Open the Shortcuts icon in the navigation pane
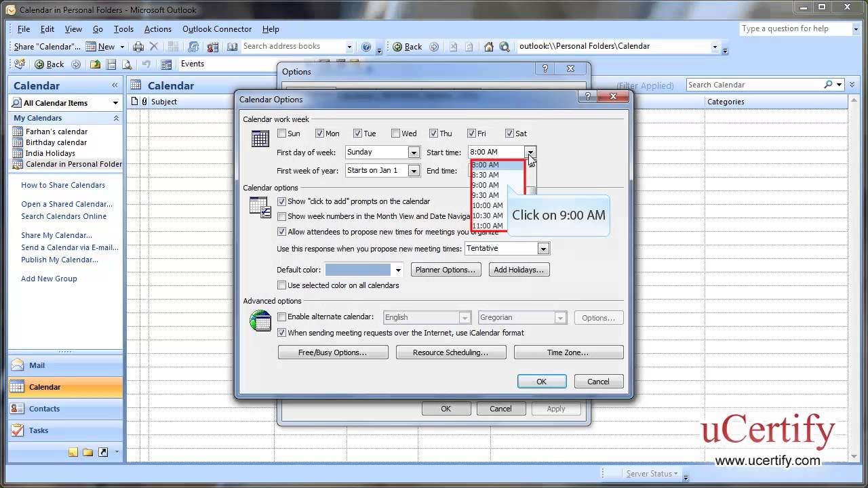This screenshot has height=488, width=868. [103, 452]
